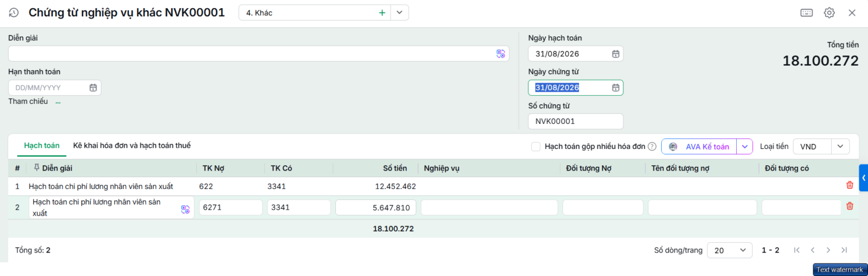This screenshot has width=868, height=276.
Task: Open calendar for Ngày chứng từ
Action: (x=616, y=87)
